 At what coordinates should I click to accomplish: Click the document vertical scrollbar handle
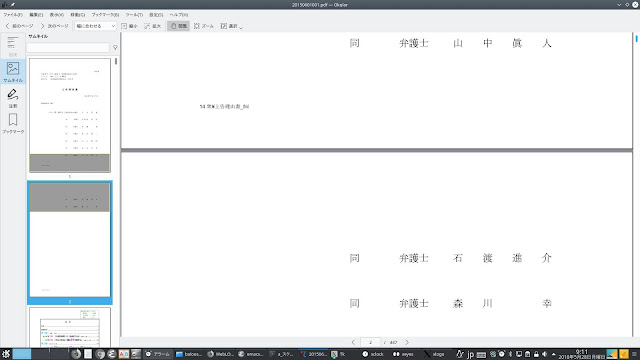636,39
